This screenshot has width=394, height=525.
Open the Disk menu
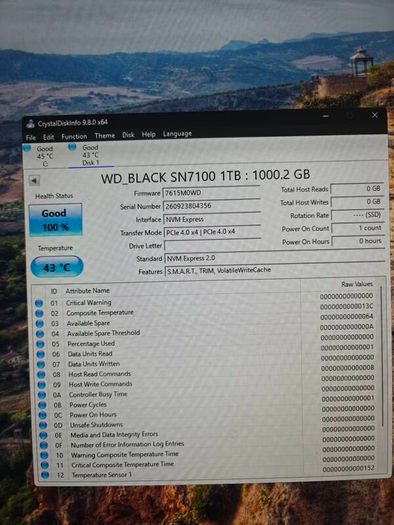[x=128, y=135]
